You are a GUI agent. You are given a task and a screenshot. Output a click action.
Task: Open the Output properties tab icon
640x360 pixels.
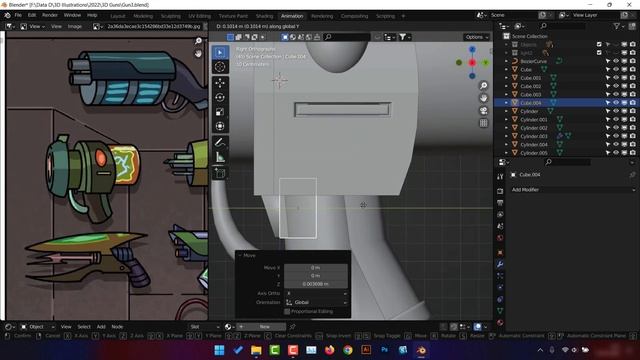coord(500,203)
